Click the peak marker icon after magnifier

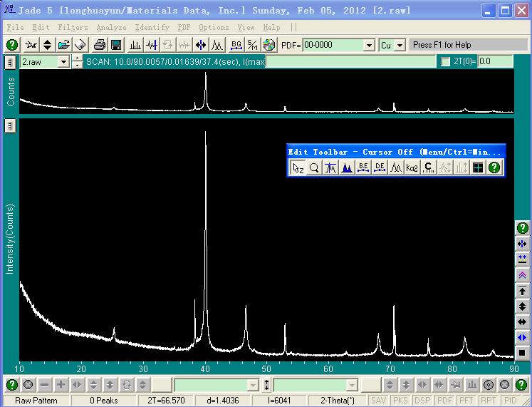(x=330, y=168)
